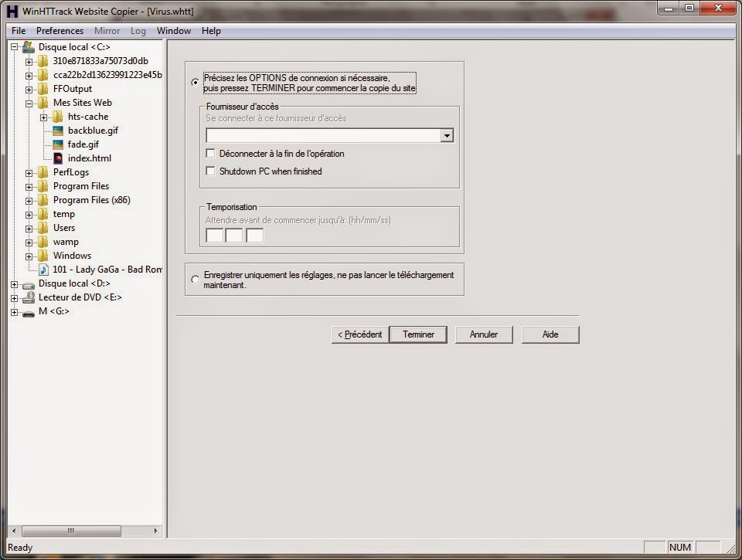Select the 'Précisez les OPTIONS de connexion' radio button
The height and width of the screenshot is (560, 742).
[x=195, y=83]
